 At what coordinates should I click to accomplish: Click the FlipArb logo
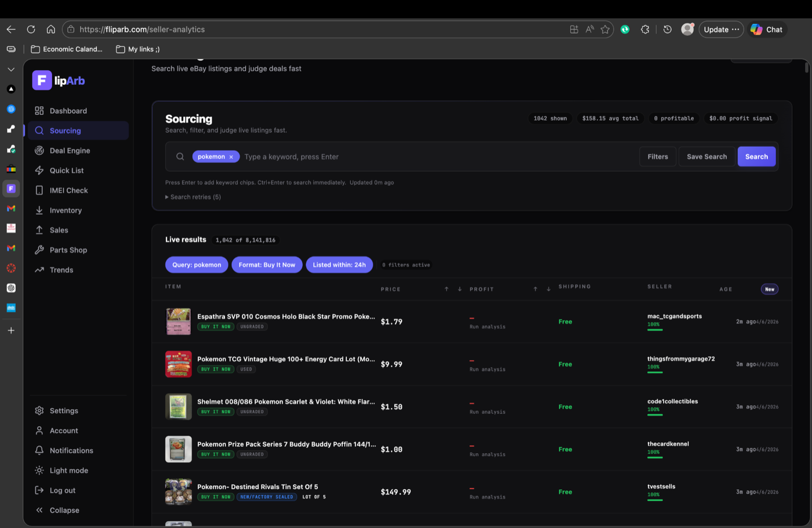59,81
